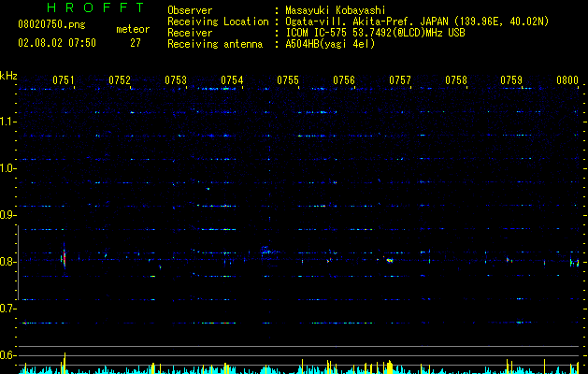Click the 0.7 kHz axis label
The width and height of the screenshot is (588, 374).
(8, 309)
